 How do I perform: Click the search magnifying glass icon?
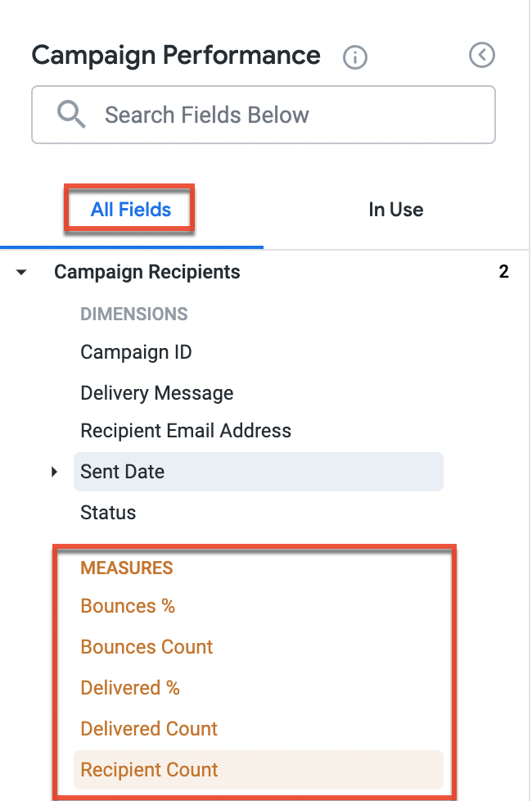[70, 114]
